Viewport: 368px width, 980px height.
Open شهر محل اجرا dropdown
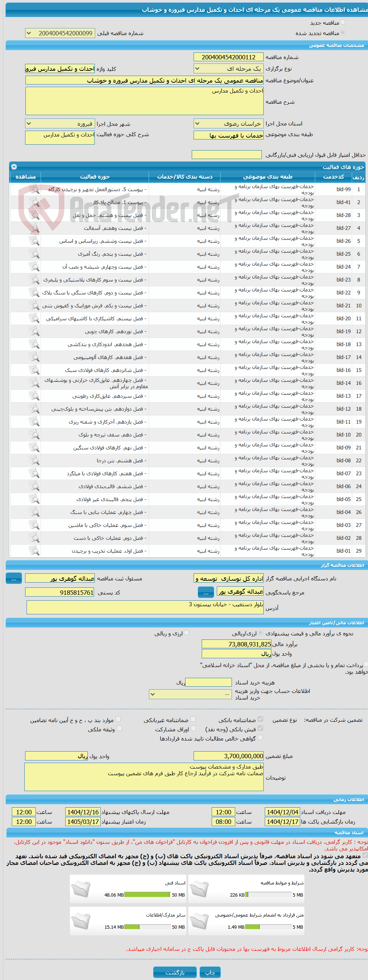[60, 123]
